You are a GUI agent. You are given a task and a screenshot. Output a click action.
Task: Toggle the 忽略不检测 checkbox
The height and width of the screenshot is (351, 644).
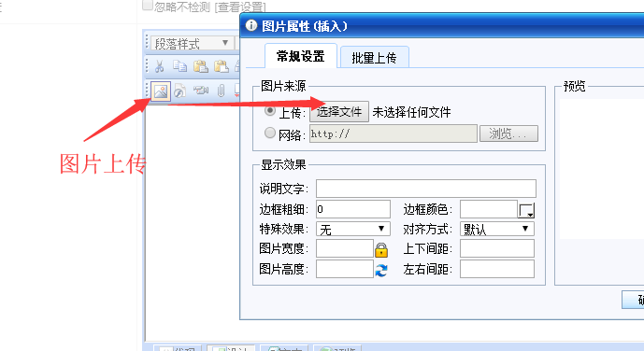point(147,6)
